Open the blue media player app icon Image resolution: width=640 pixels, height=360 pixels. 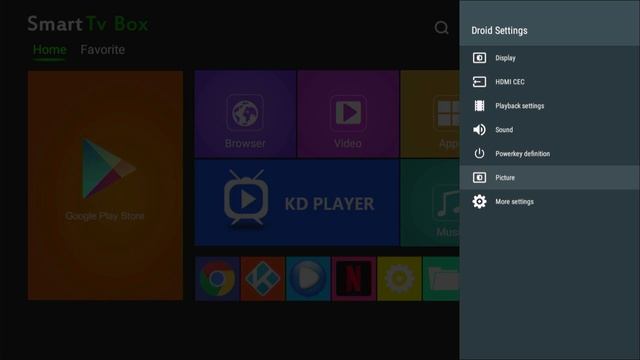coord(308,279)
